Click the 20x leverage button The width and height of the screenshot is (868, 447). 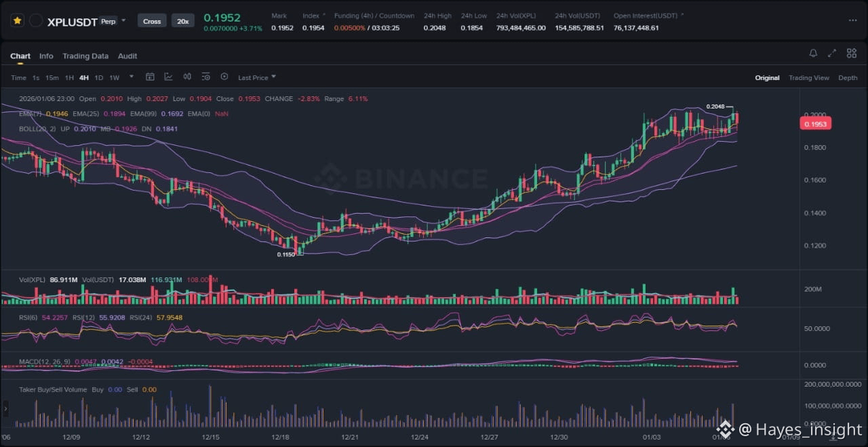(x=182, y=21)
